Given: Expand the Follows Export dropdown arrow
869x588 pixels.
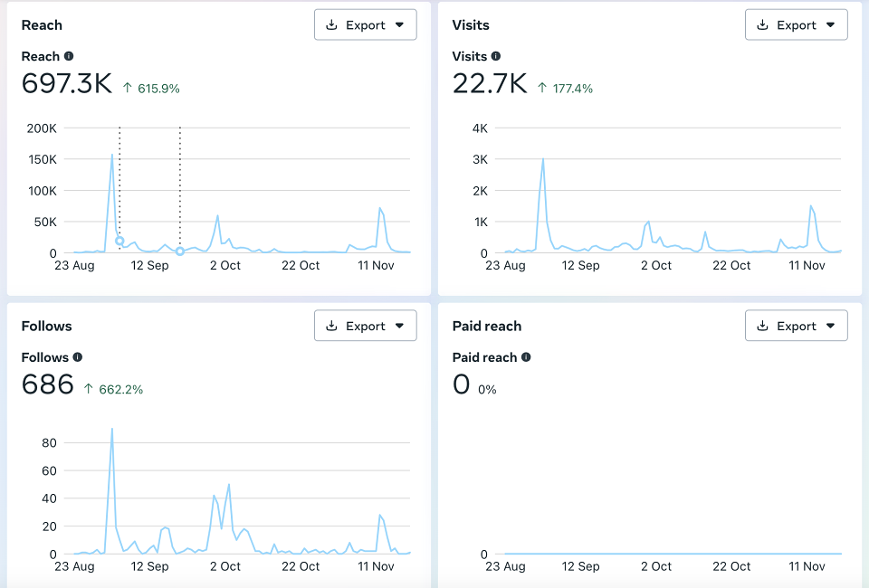Looking at the screenshot, I should [x=399, y=326].
